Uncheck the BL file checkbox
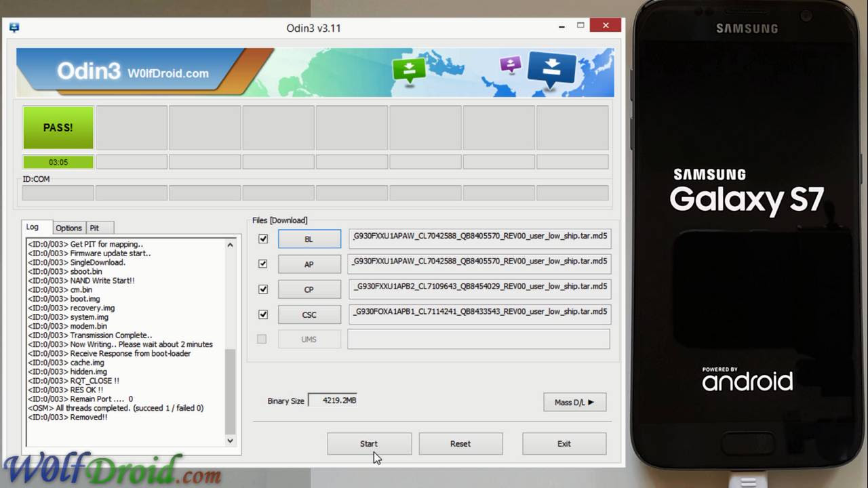The width and height of the screenshot is (868, 488). pos(263,239)
